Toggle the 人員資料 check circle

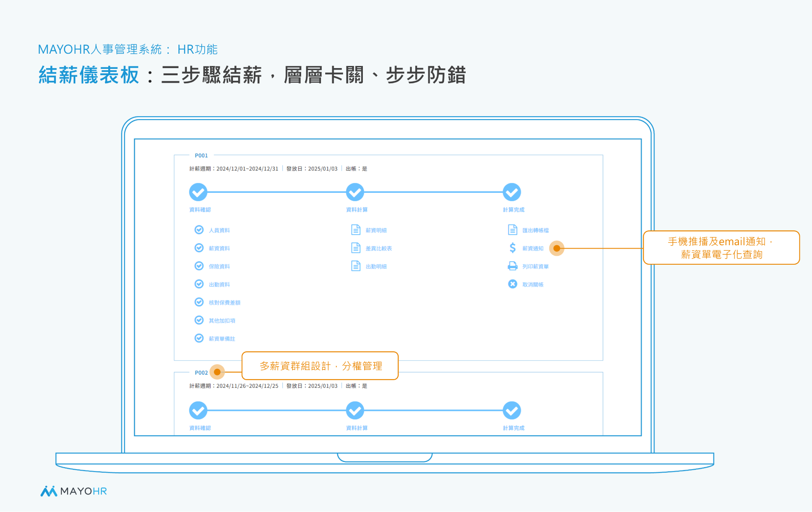click(x=199, y=230)
